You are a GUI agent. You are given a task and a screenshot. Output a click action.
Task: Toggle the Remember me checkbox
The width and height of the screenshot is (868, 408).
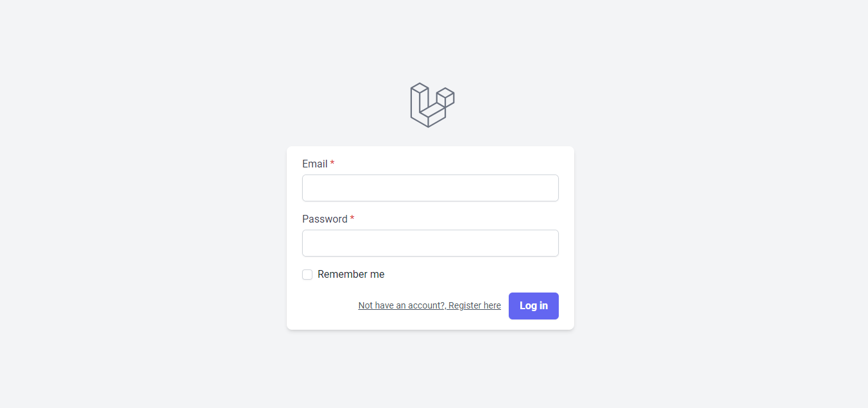307,274
